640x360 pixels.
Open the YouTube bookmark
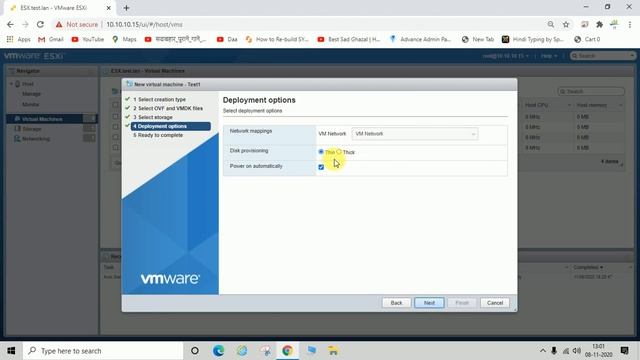(x=88, y=39)
